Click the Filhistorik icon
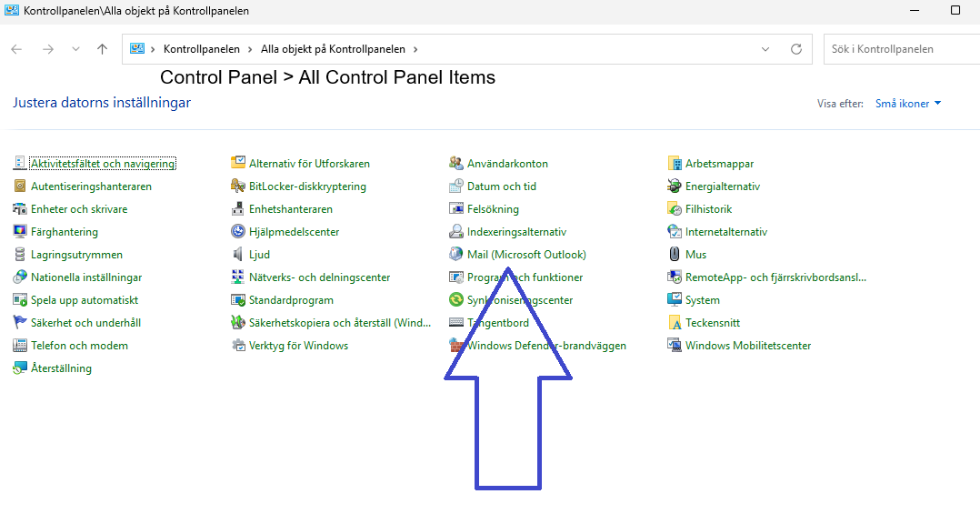 tap(675, 209)
